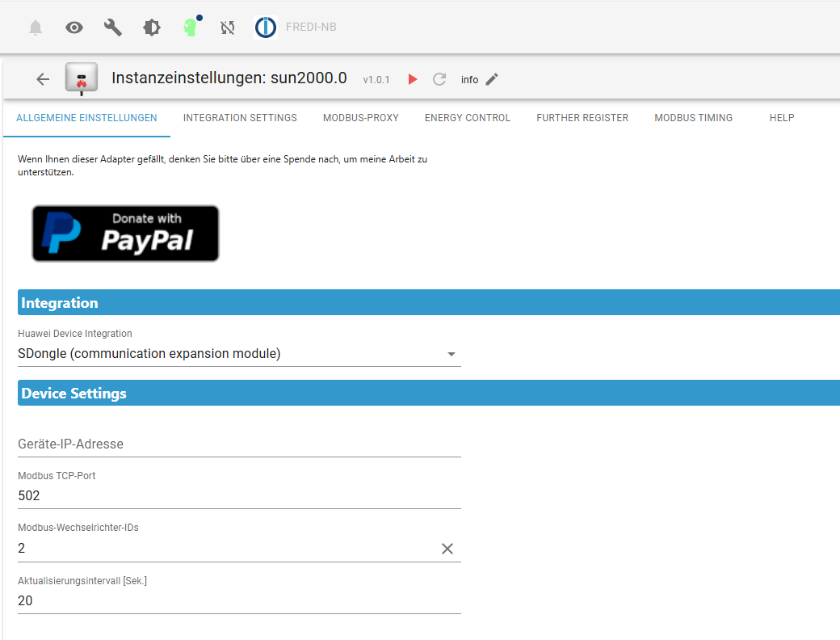Select the Allgemeine Einstellungen tab

tap(86, 118)
